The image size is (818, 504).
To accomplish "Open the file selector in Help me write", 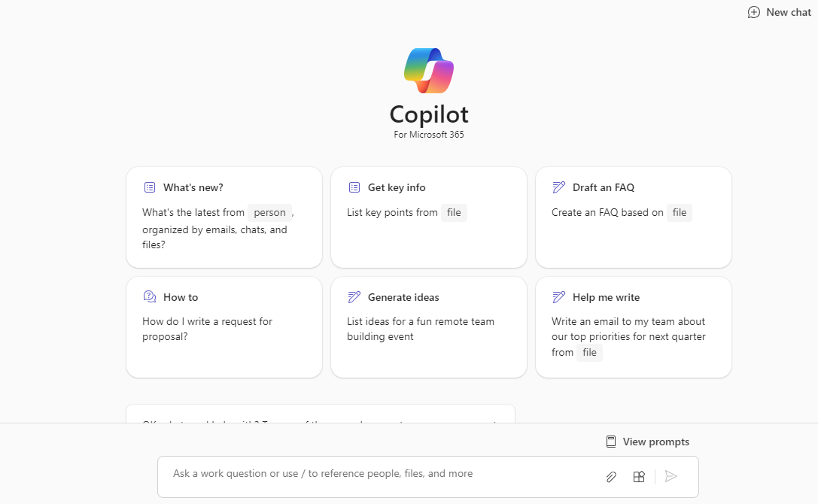I will [x=589, y=352].
